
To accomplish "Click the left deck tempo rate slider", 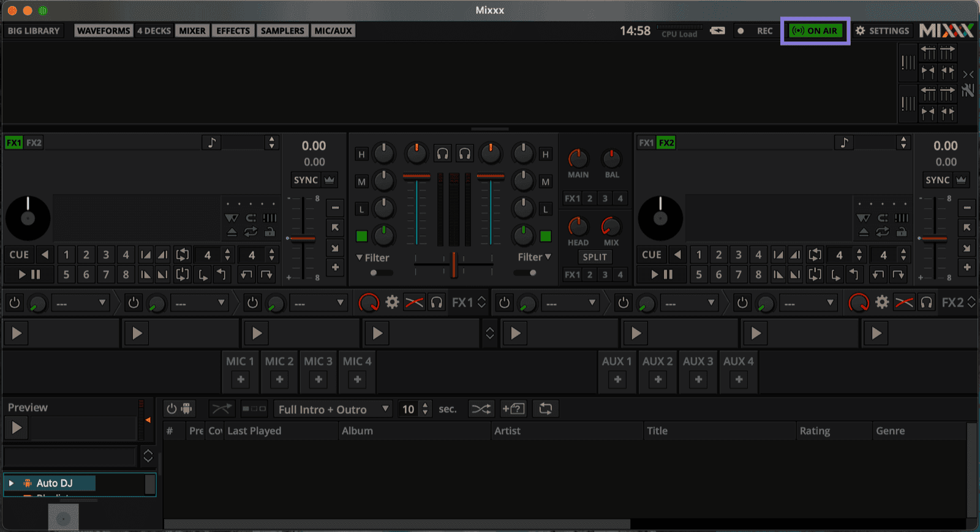I will [303, 239].
